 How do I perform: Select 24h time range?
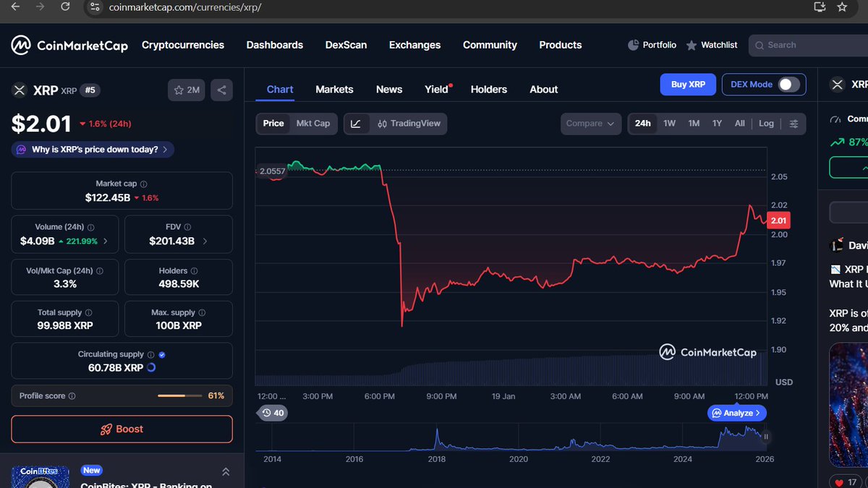click(643, 124)
